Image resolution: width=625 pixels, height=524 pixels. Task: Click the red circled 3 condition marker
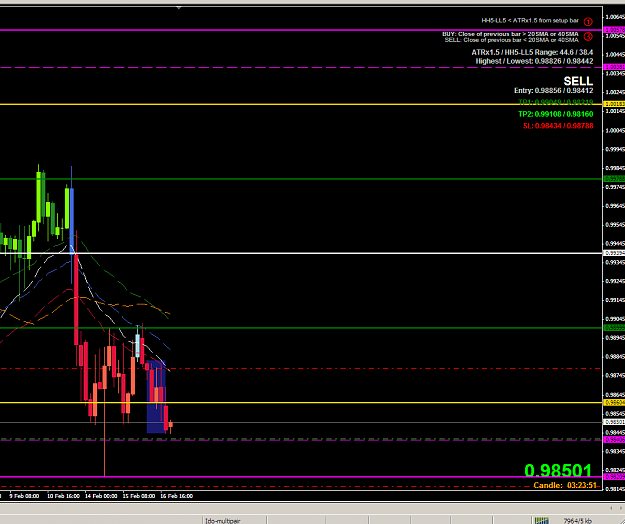588,37
